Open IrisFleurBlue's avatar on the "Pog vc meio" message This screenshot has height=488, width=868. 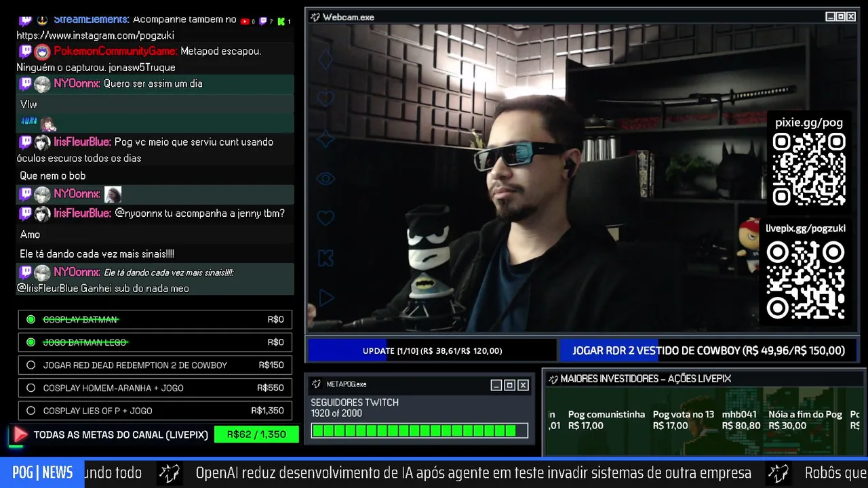tap(42, 142)
